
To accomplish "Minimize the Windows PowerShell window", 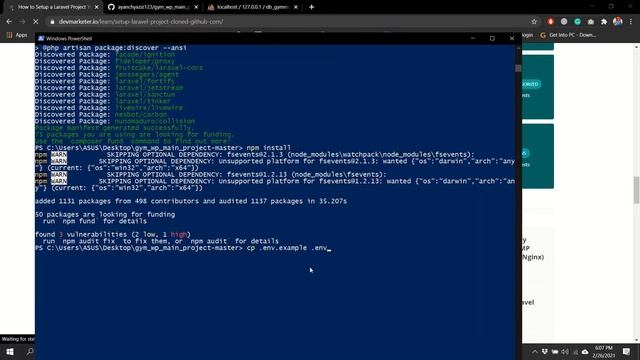I will tap(473, 38).
